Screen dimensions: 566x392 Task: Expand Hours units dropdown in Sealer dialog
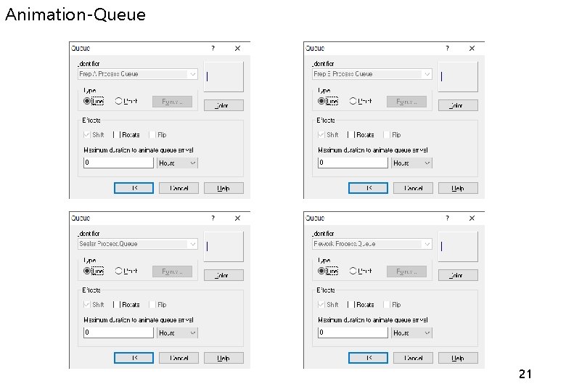(177, 332)
